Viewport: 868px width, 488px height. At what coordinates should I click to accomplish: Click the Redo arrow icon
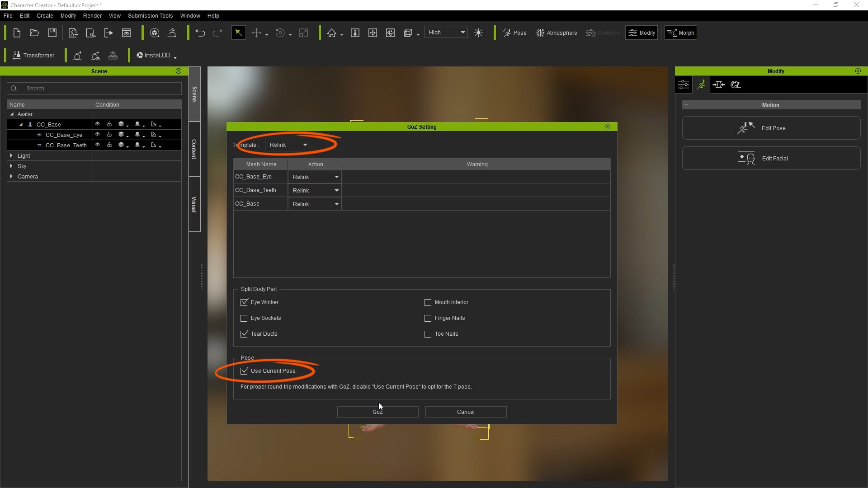[217, 33]
